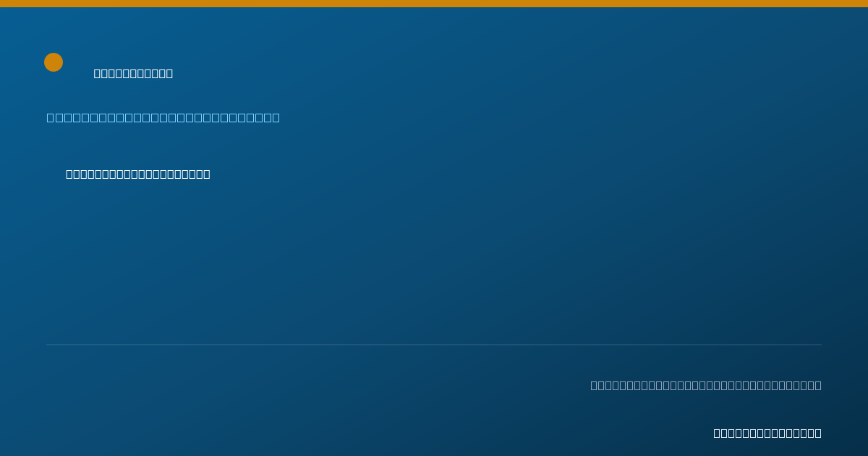Click the first box glyph of the light-blue line
The height and width of the screenshot is (456, 868).
click(x=51, y=117)
